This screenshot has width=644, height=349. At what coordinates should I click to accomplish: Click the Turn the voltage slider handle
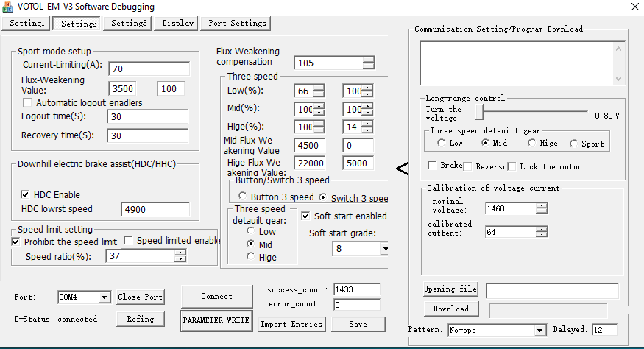point(479,112)
